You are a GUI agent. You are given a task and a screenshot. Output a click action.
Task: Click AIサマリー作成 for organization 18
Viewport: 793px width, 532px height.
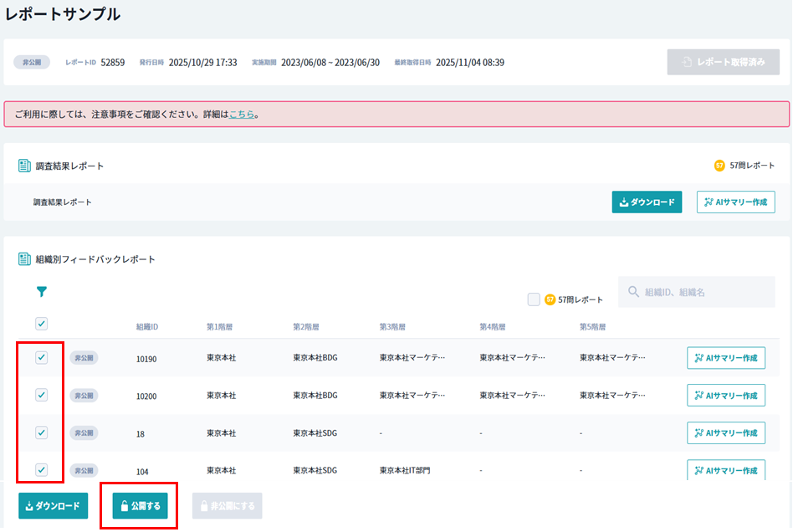[726, 433]
